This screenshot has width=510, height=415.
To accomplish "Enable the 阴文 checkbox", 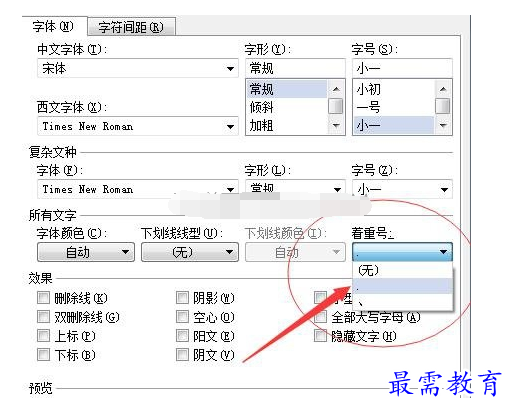I will [x=182, y=355].
